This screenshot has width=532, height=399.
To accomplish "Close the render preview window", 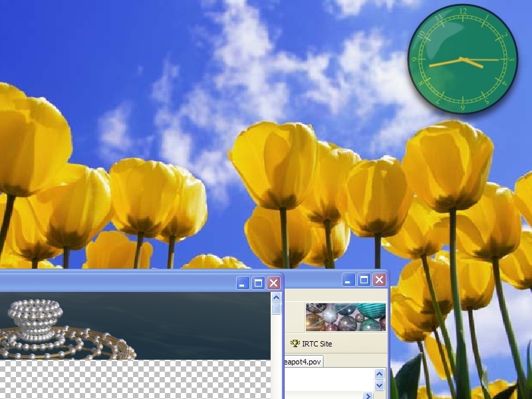I will (x=274, y=283).
